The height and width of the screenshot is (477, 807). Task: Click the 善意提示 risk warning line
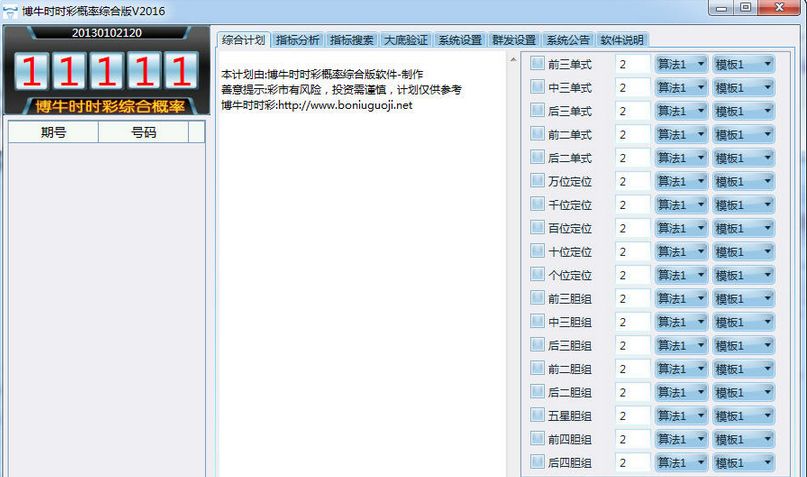tap(341, 90)
